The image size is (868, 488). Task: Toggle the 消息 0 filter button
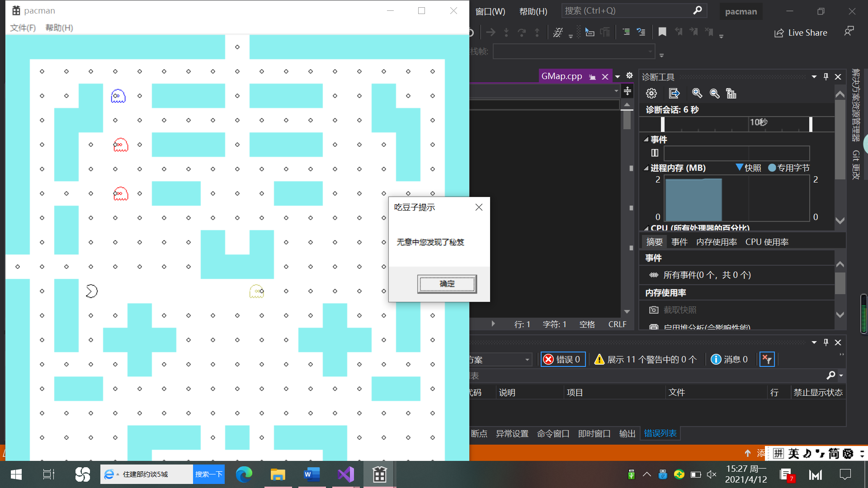(729, 359)
